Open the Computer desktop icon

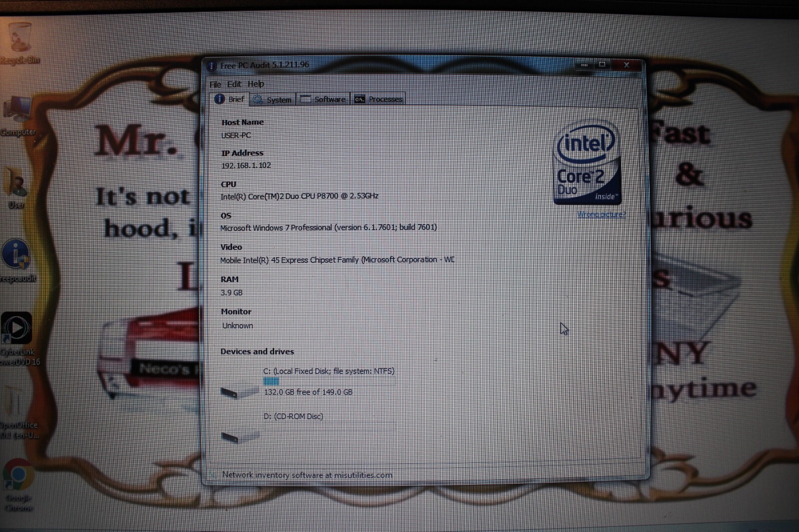pos(18,116)
